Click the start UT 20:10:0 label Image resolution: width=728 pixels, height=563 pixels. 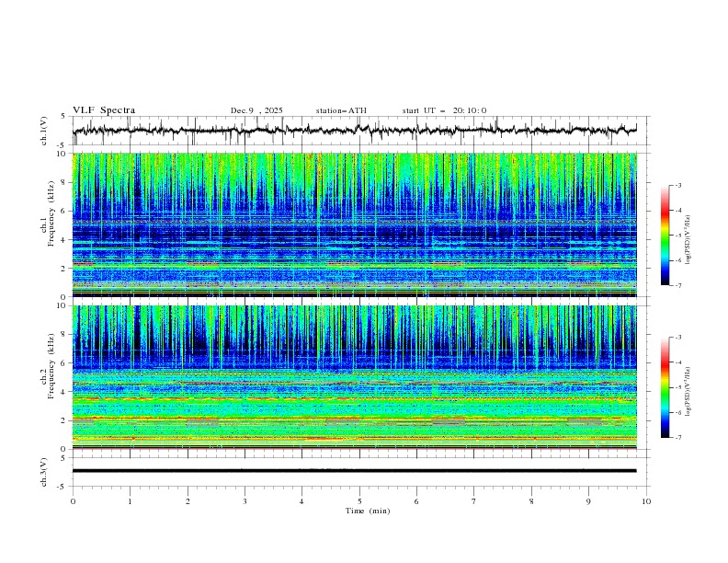point(444,110)
